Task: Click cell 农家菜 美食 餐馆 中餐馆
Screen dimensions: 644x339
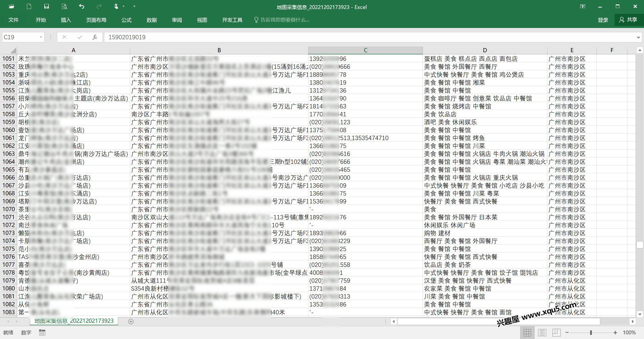Action: coord(485,289)
